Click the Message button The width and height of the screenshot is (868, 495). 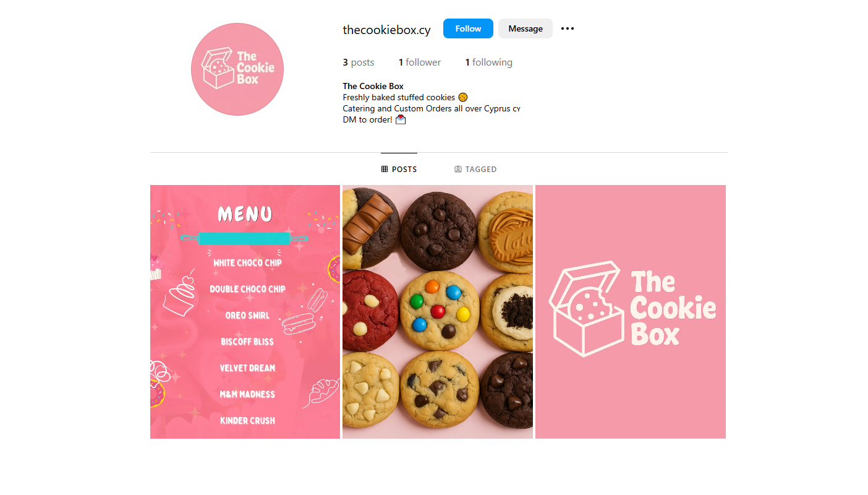pos(525,28)
